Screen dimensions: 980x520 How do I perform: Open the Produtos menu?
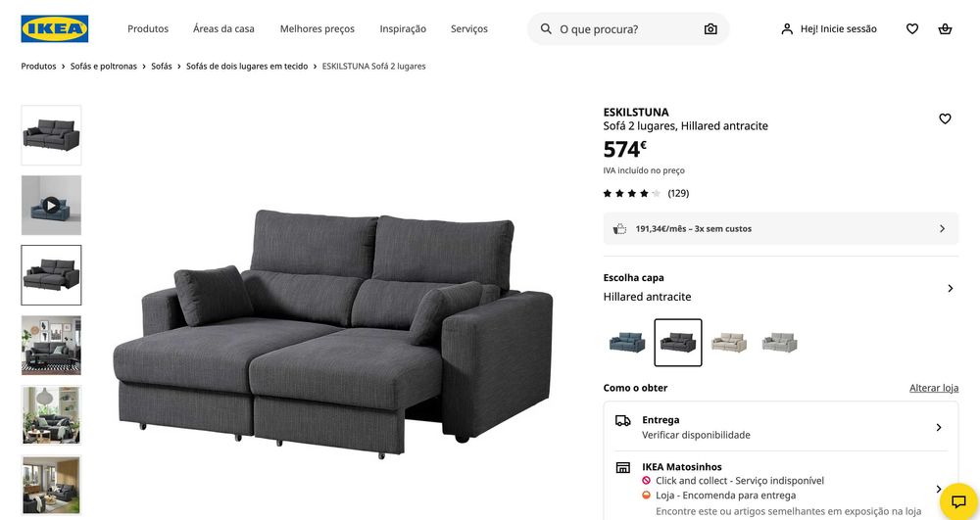click(148, 28)
